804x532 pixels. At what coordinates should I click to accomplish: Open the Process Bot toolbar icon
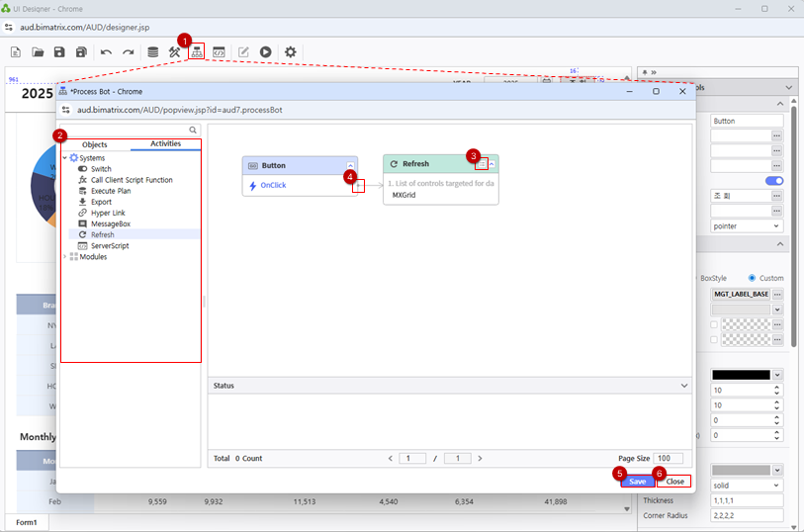pyautogui.click(x=197, y=52)
